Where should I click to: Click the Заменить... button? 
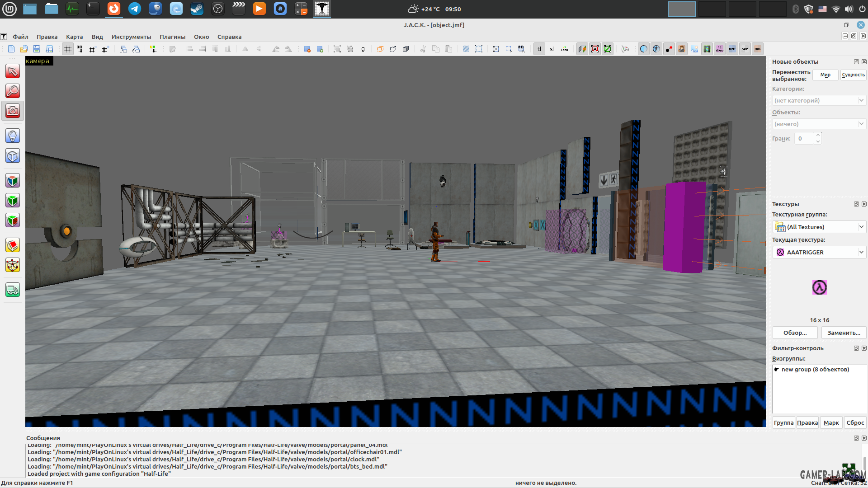pos(844,333)
